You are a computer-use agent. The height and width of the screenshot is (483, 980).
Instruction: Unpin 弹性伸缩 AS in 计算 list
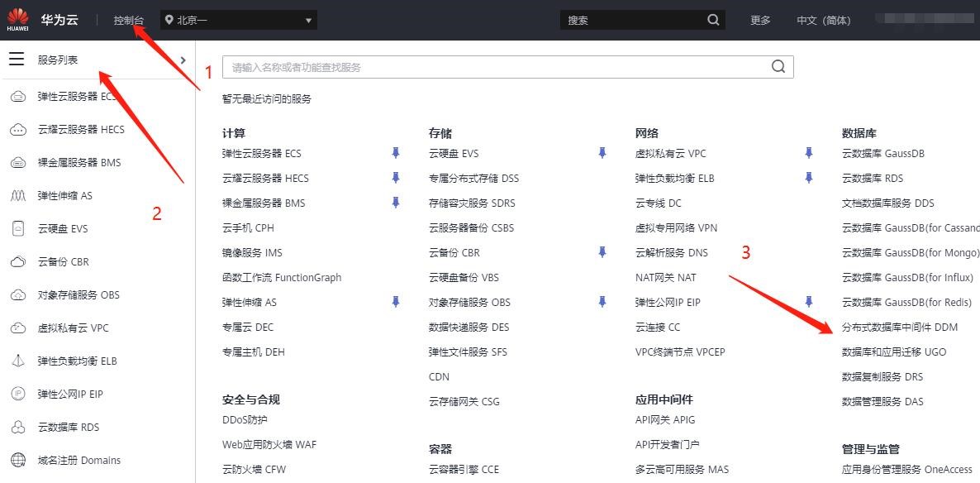tap(395, 302)
